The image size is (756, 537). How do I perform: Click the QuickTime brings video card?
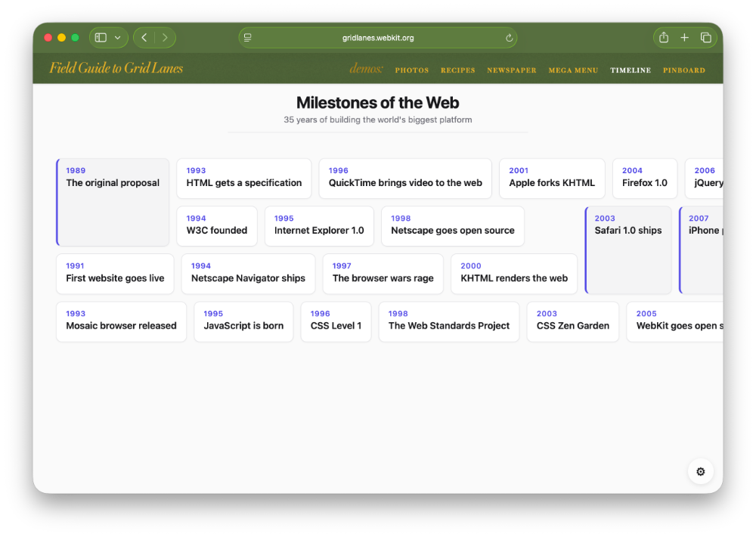(405, 178)
